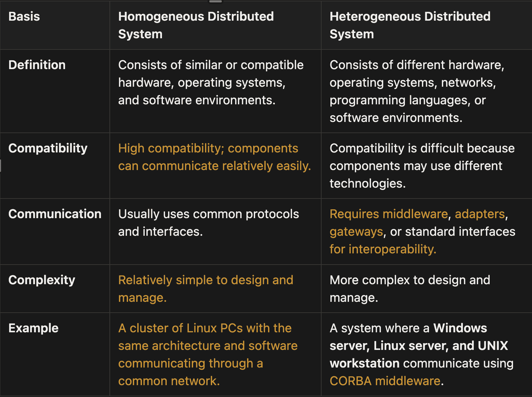The width and height of the screenshot is (532, 397).
Task: Click the 'gateways' highlighted word
Action: pos(356,232)
